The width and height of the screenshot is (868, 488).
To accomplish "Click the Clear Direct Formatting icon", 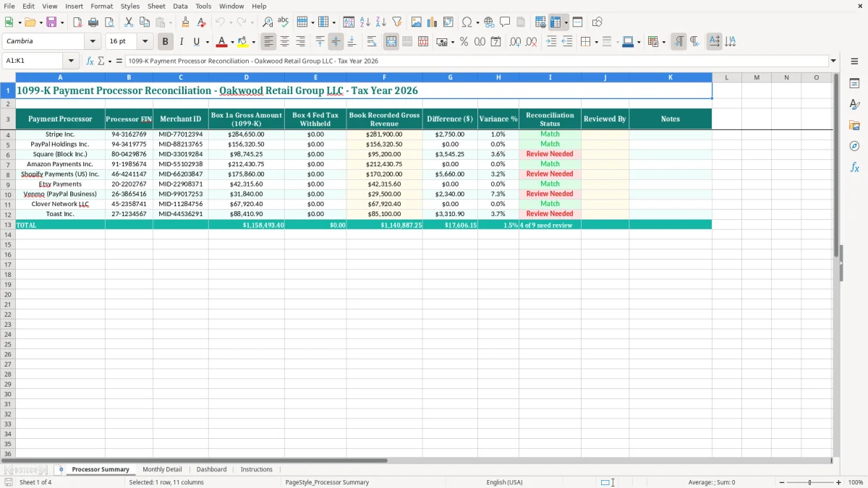I will 201,22.
